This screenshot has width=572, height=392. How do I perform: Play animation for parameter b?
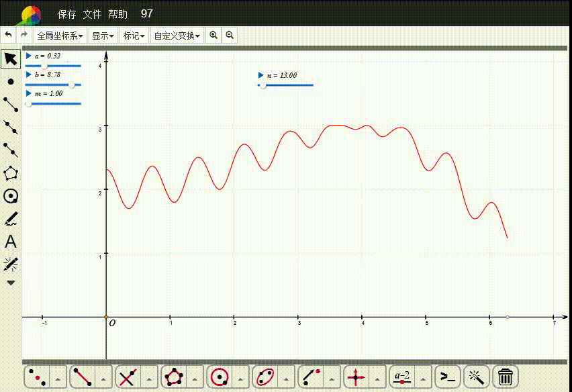pos(28,75)
